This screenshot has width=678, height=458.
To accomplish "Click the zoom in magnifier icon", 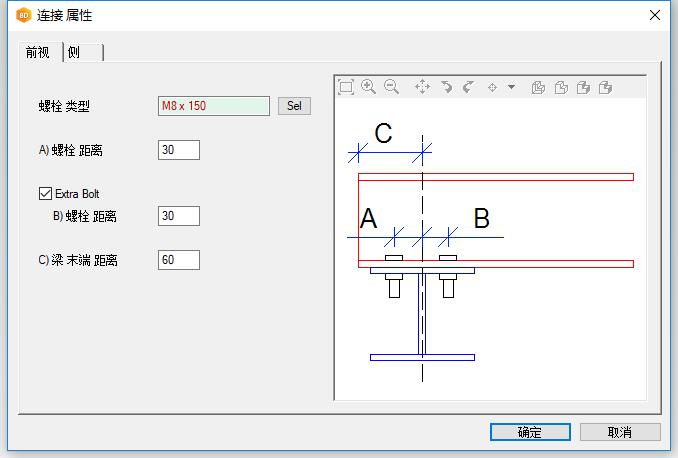I will [x=368, y=87].
